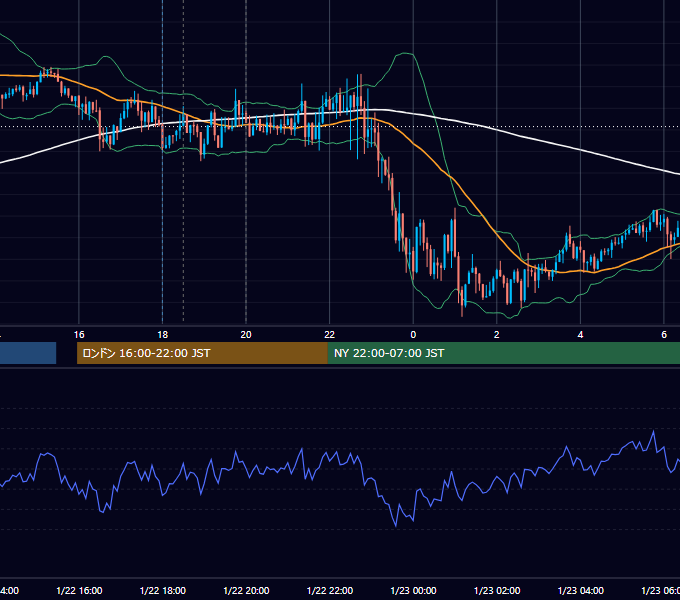Screen dimensions: 680x600
Task: Click hour label 16 under price chart
Action: (79, 335)
